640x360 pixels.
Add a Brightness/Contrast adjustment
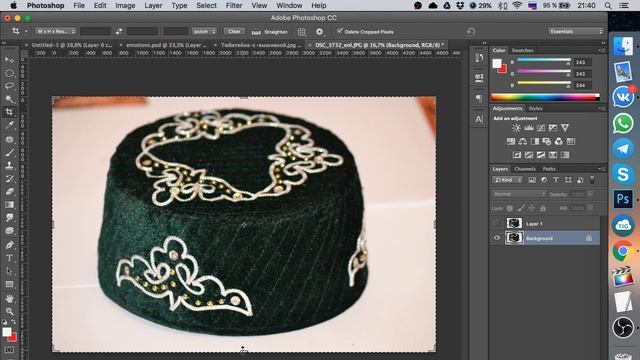(x=516, y=128)
